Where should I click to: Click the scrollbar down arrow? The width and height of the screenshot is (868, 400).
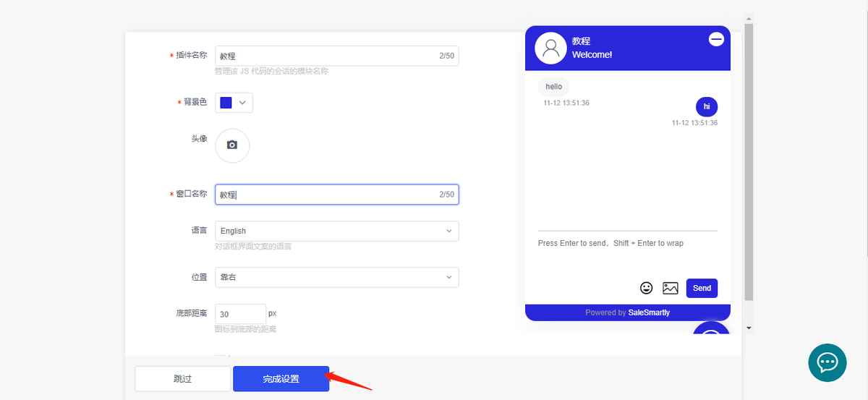pyautogui.click(x=749, y=328)
